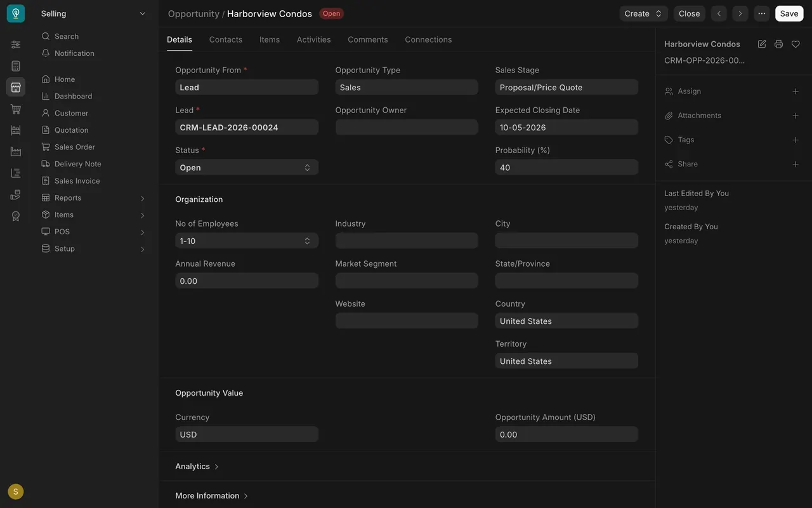Click the Expected Closing Date field
Viewport: 812px width, 508px height.
(566, 128)
